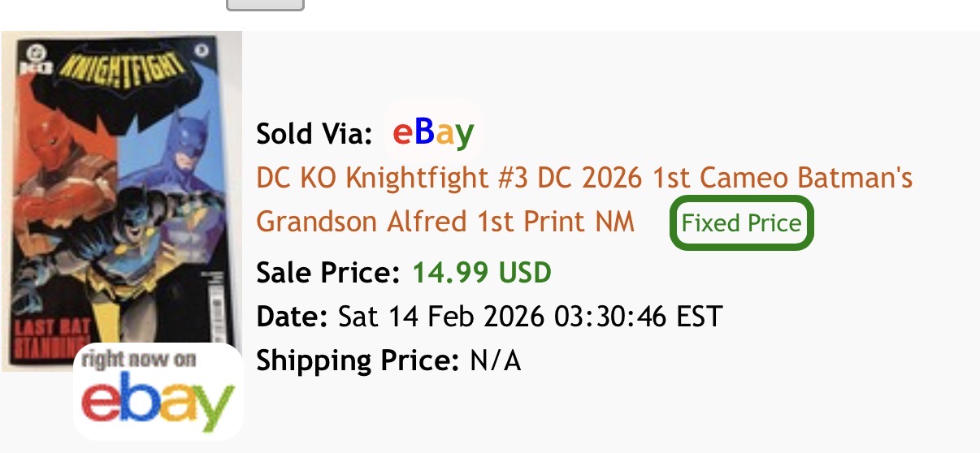Click the "03:30:46 EST" sale time
The height and width of the screenshot is (453, 980).
(x=634, y=316)
